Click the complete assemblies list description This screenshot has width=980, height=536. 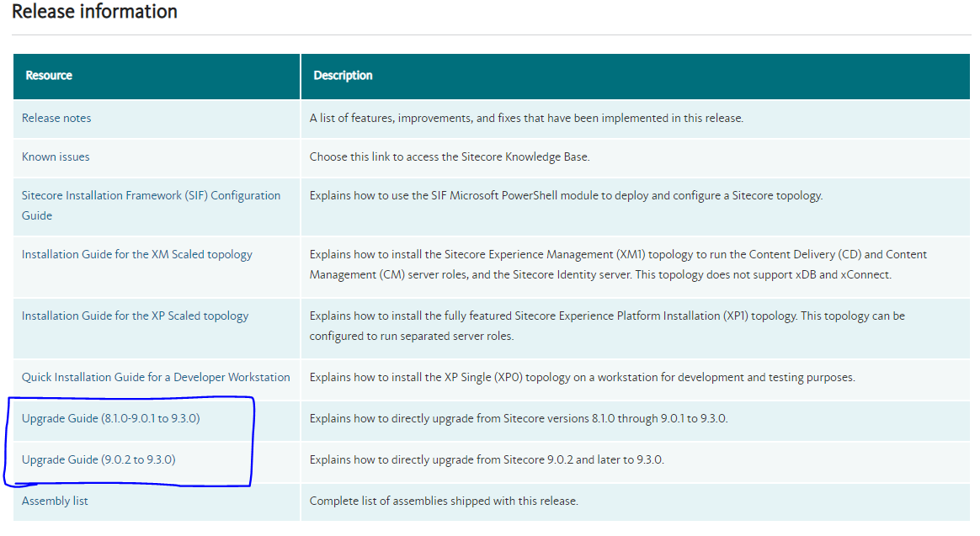point(444,501)
